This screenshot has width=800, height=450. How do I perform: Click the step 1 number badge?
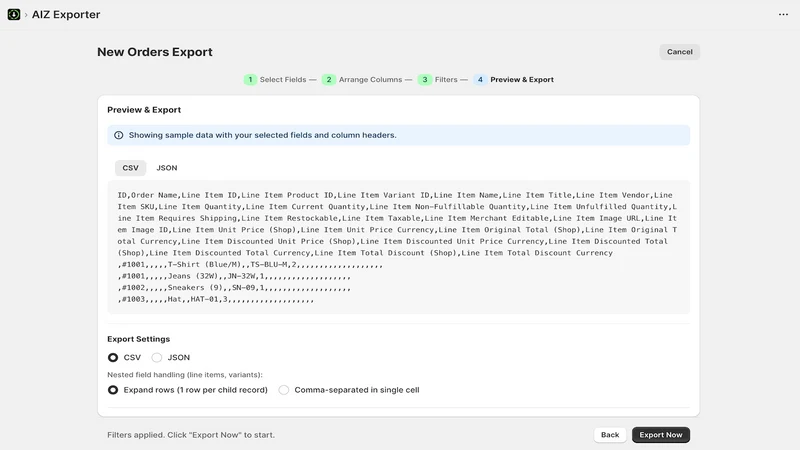tap(250, 80)
